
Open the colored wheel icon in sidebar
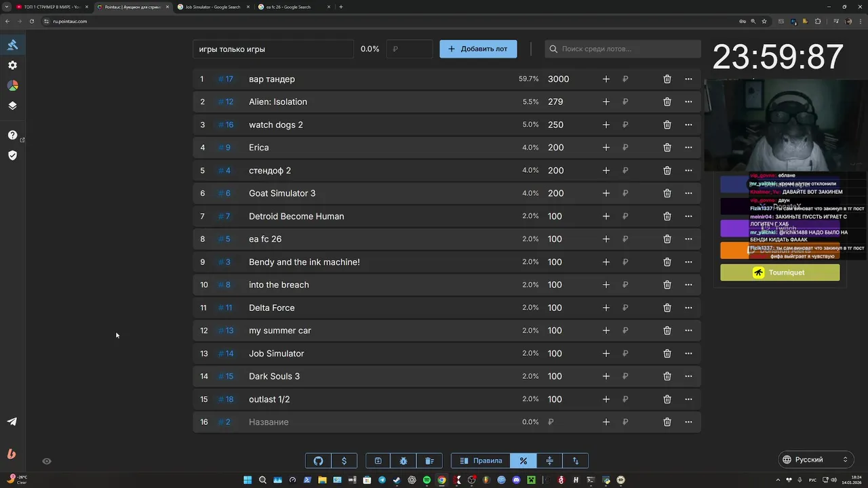pyautogui.click(x=12, y=85)
